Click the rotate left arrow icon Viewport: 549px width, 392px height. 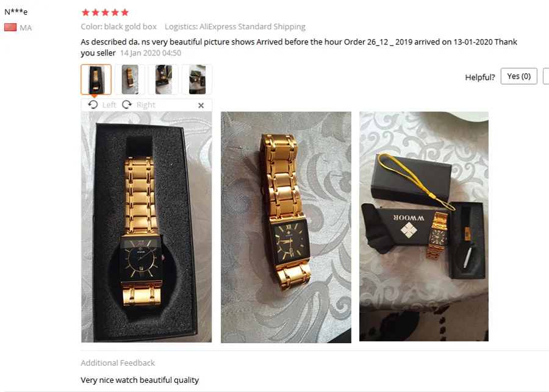[x=93, y=105]
